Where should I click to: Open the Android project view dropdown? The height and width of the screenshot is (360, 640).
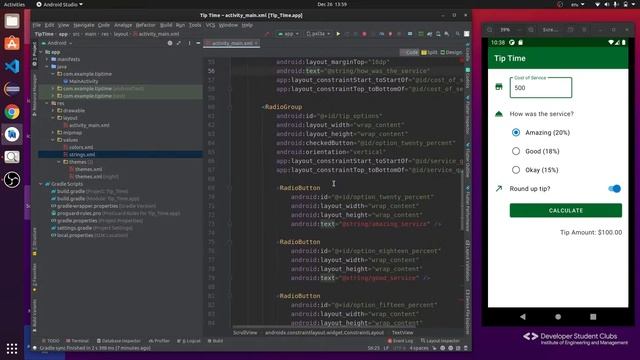(x=57, y=43)
